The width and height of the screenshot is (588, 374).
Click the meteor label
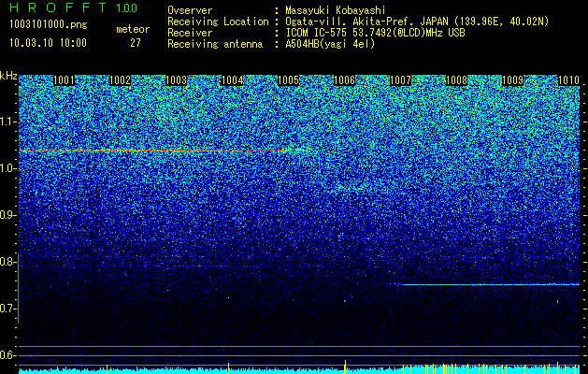[133, 29]
